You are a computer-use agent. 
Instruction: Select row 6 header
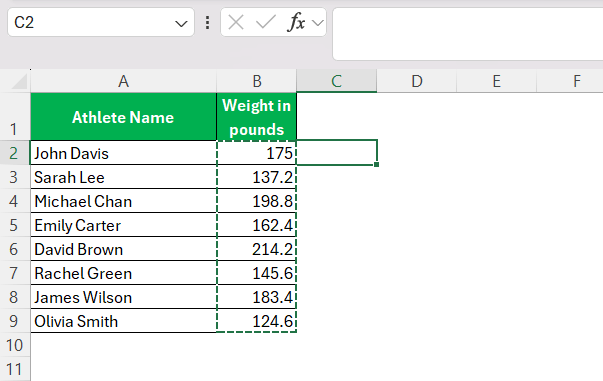coord(15,249)
